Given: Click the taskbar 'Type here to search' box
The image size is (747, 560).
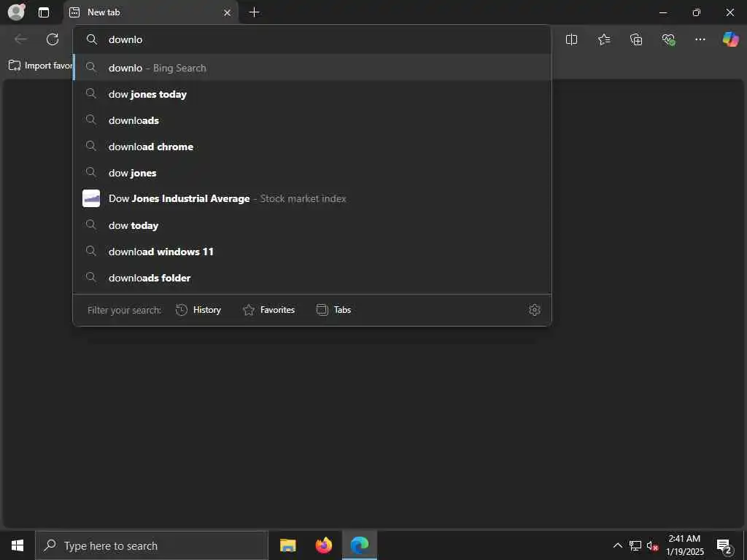Looking at the screenshot, I should click(x=152, y=545).
